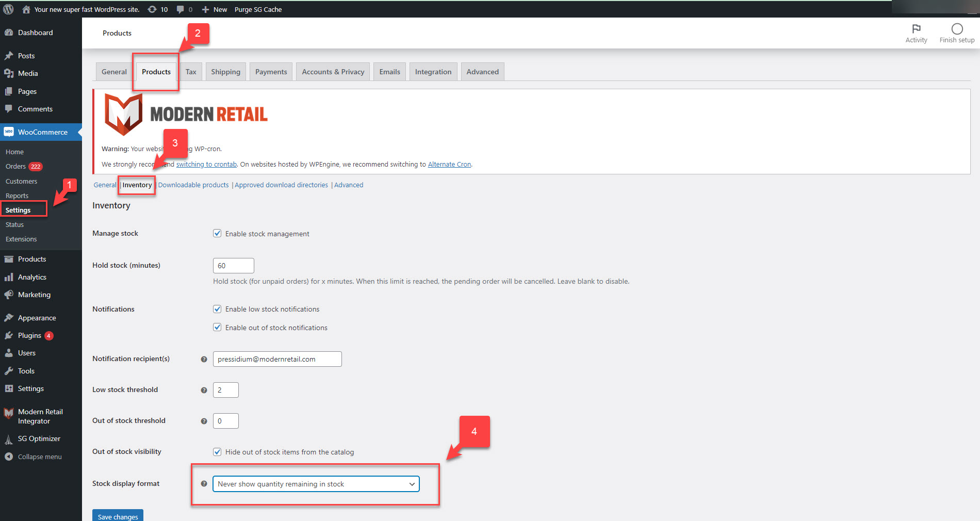Switch to the Emails tab
980x521 pixels.
[x=389, y=72]
